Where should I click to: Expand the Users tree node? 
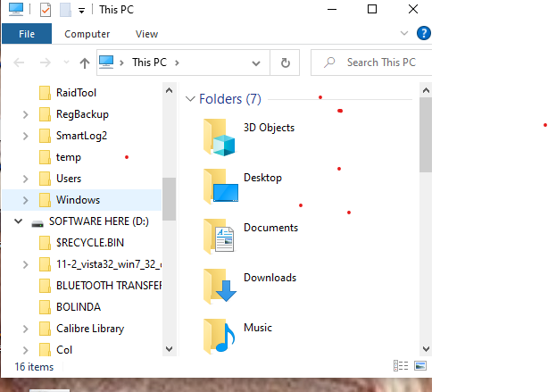26,179
